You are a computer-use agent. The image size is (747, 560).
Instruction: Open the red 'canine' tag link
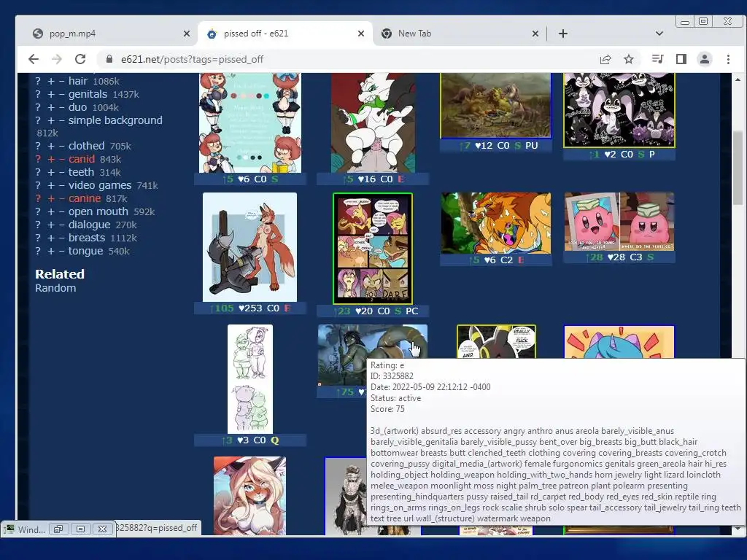point(85,198)
